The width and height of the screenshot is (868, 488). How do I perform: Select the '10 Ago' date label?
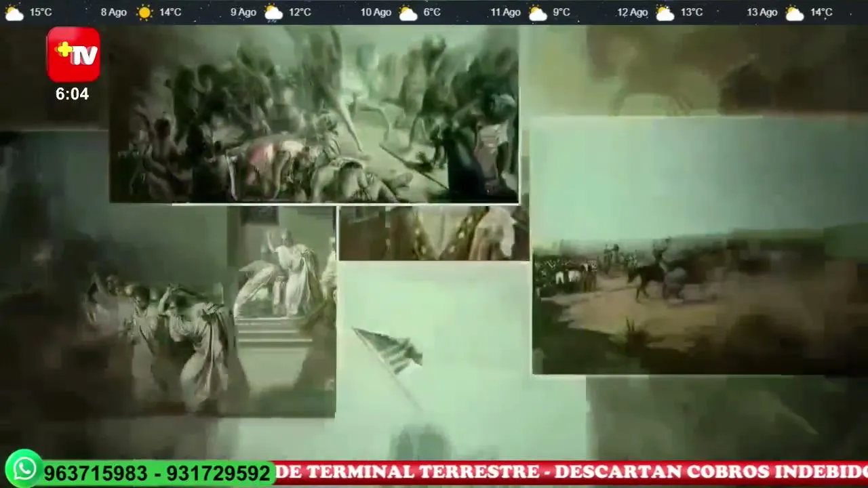point(376,12)
